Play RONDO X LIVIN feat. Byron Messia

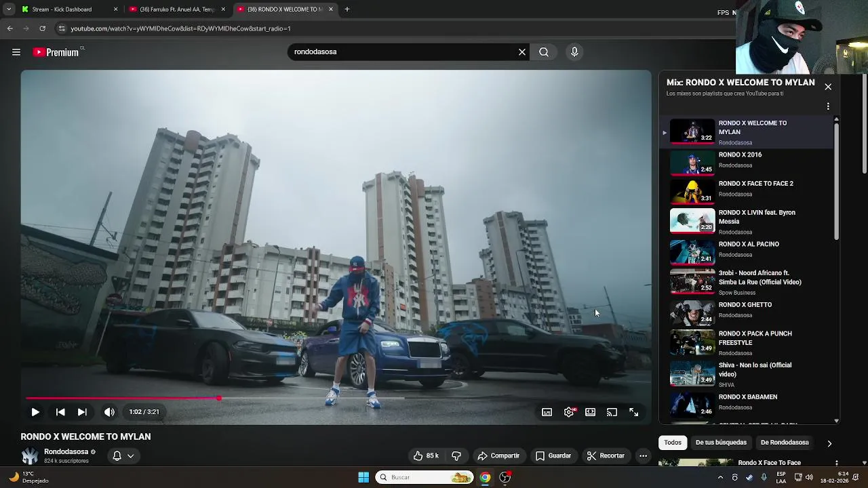(746, 221)
